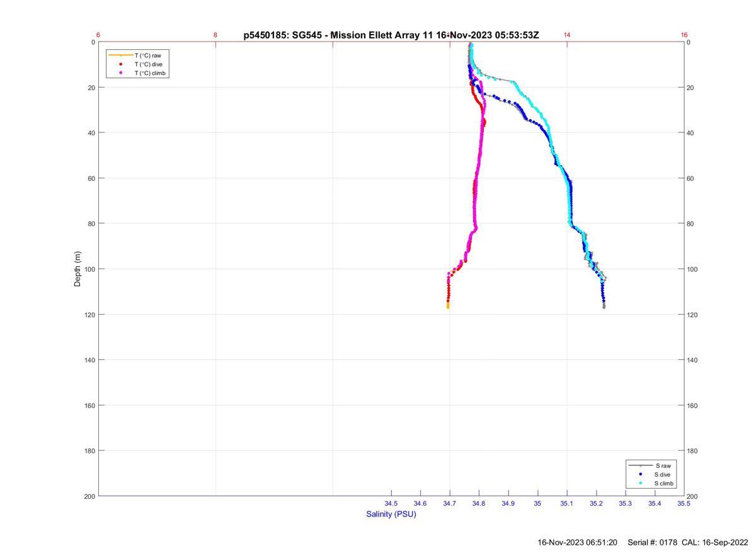Click the 34.7 salinity tick label
This screenshot has height=558, width=756.
(450, 504)
